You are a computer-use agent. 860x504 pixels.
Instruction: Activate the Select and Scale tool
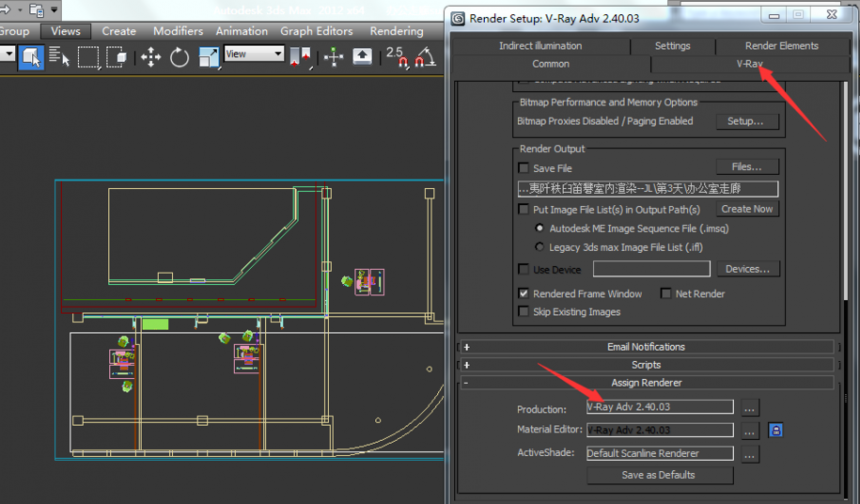pyautogui.click(x=208, y=56)
